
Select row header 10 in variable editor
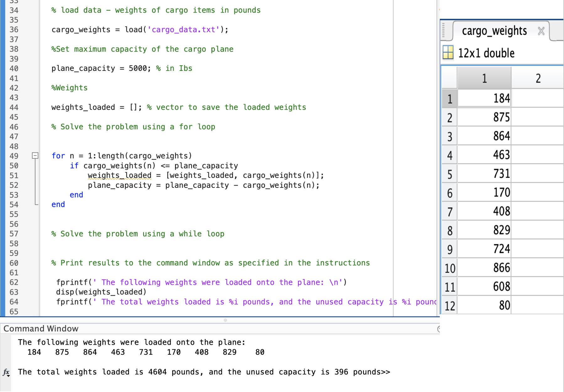[x=450, y=268]
